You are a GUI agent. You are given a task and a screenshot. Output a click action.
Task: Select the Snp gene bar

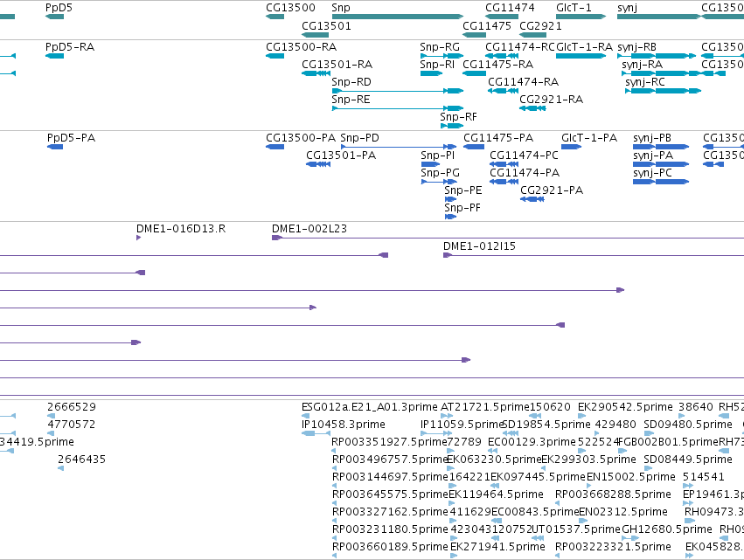point(398,17)
